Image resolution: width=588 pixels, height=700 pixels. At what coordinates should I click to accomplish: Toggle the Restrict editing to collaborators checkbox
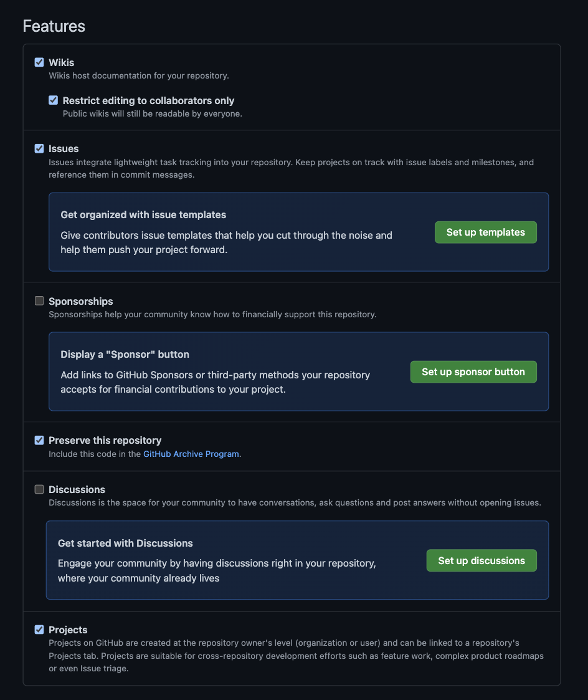[x=54, y=100]
